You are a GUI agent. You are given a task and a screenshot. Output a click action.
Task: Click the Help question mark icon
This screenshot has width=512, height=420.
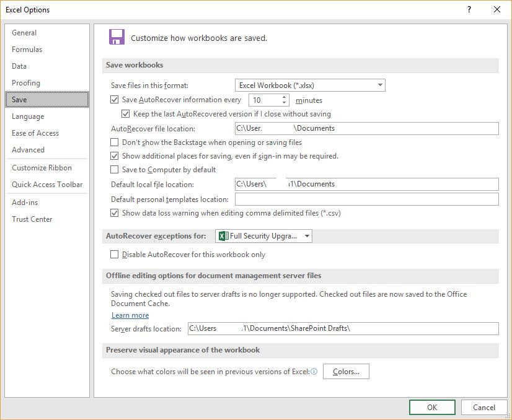pos(469,9)
